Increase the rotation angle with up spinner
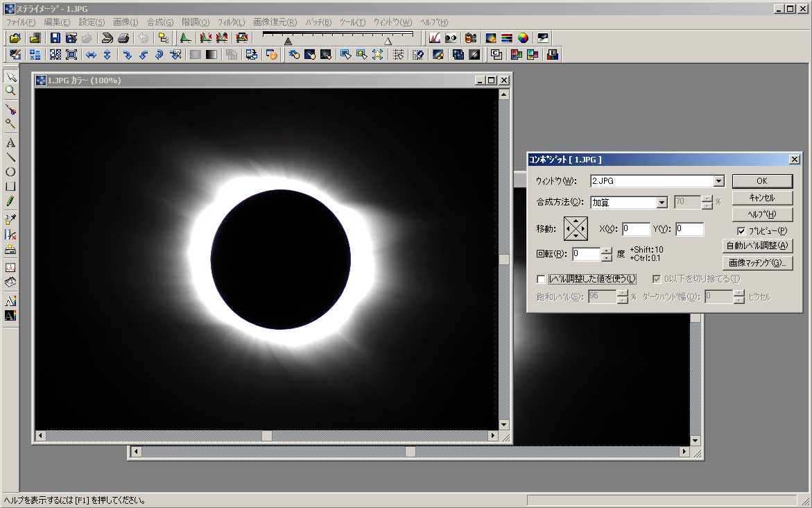 tap(607, 251)
